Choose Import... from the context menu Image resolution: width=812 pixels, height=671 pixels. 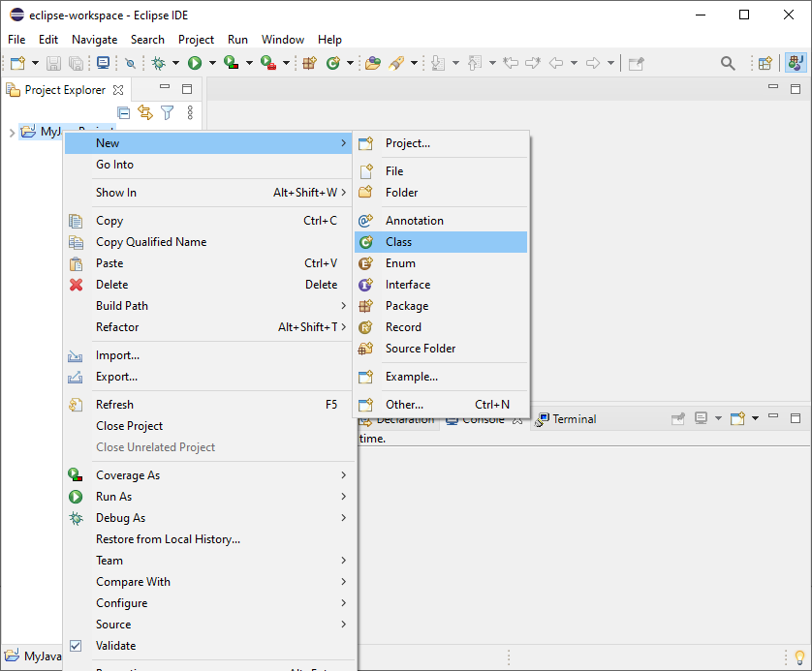[117, 355]
